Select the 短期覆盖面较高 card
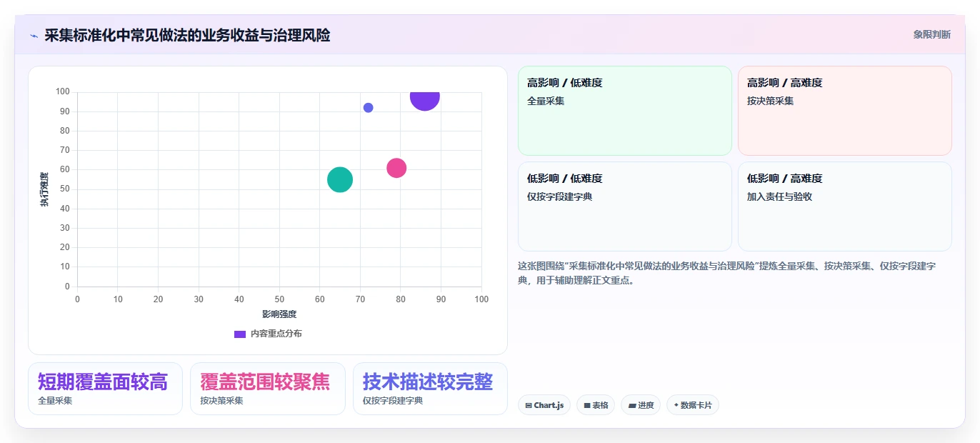Screen dimensions: 980x443 [x=105, y=389]
